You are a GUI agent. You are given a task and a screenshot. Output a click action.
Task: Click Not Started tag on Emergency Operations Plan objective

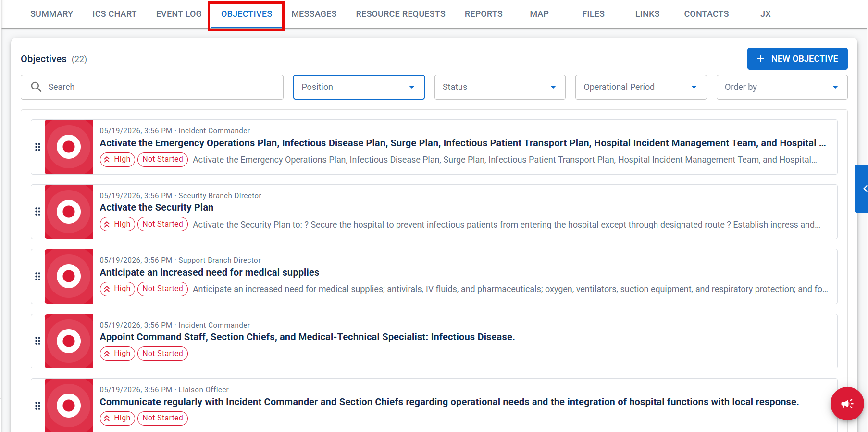(162, 159)
